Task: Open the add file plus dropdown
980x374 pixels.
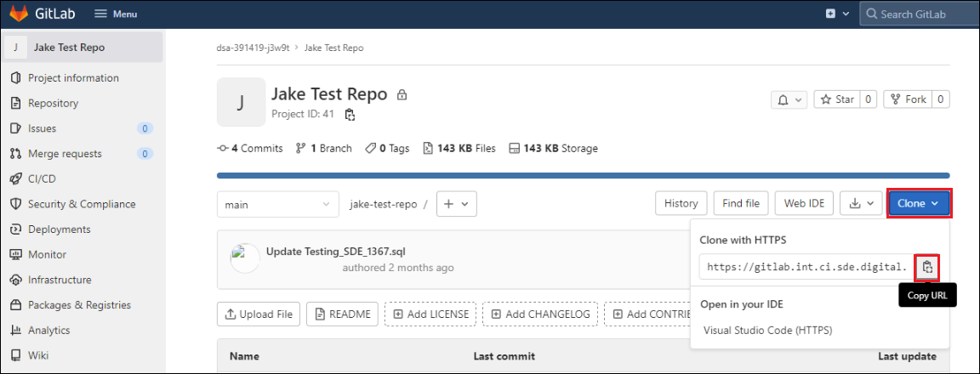Action: 457,204
